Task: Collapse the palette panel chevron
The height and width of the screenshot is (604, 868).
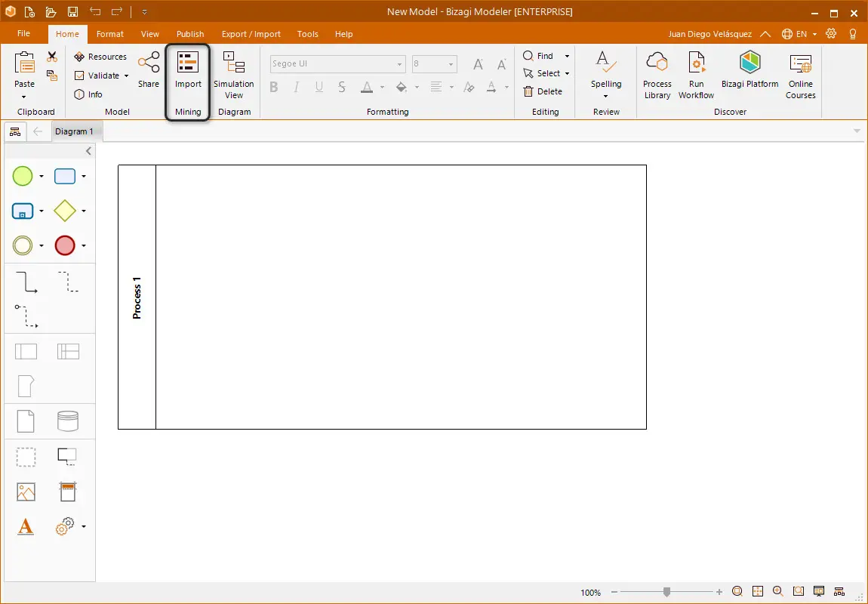Action: (x=88, y=151)
